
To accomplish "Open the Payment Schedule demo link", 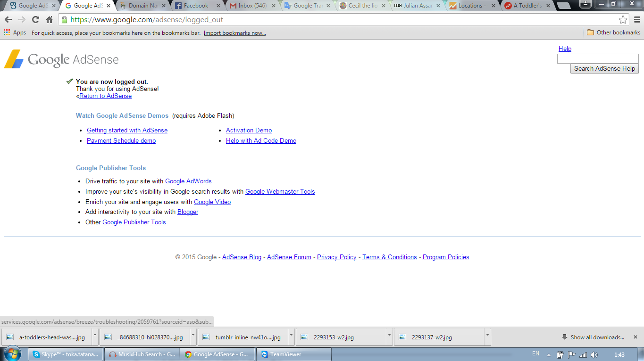I will click(121, 140).
